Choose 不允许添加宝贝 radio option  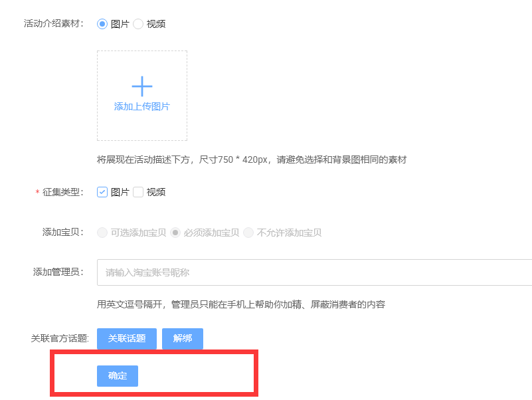tap(248, 233)
